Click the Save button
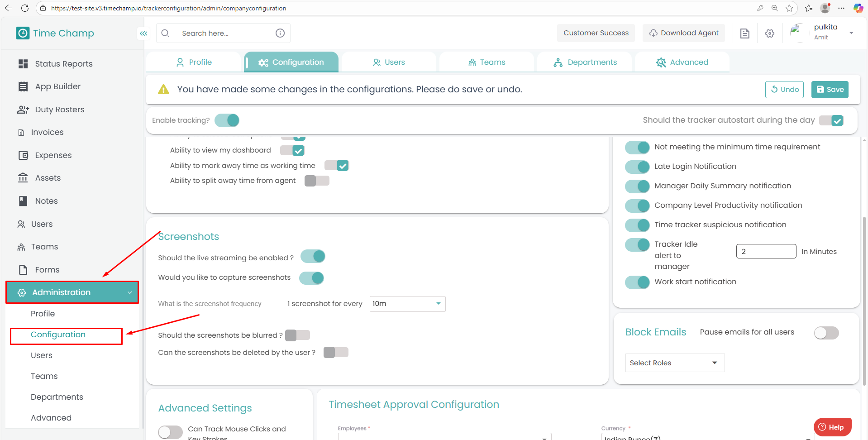 click(830, 90)
